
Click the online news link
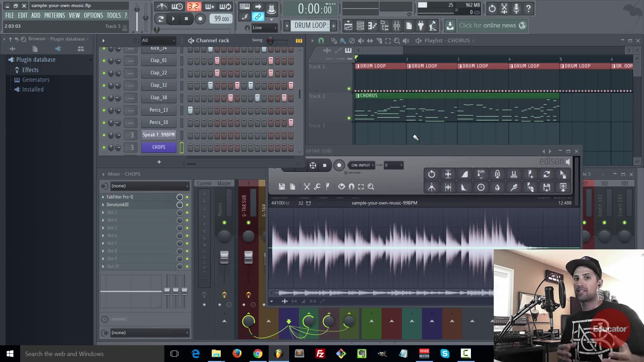tap(487, 25)
